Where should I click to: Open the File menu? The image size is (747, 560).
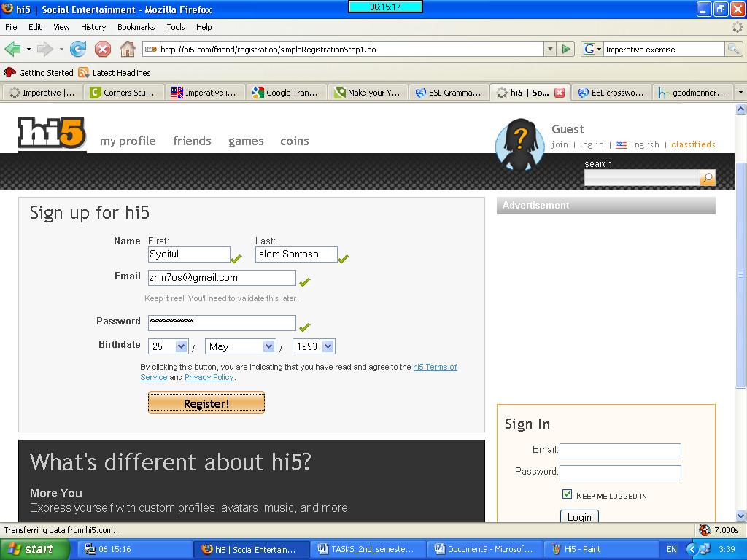tap(11, 27)
